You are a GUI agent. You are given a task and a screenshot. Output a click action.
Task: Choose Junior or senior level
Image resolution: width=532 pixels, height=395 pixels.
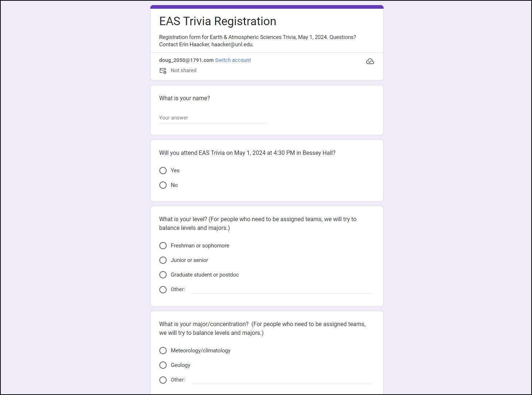163,260
